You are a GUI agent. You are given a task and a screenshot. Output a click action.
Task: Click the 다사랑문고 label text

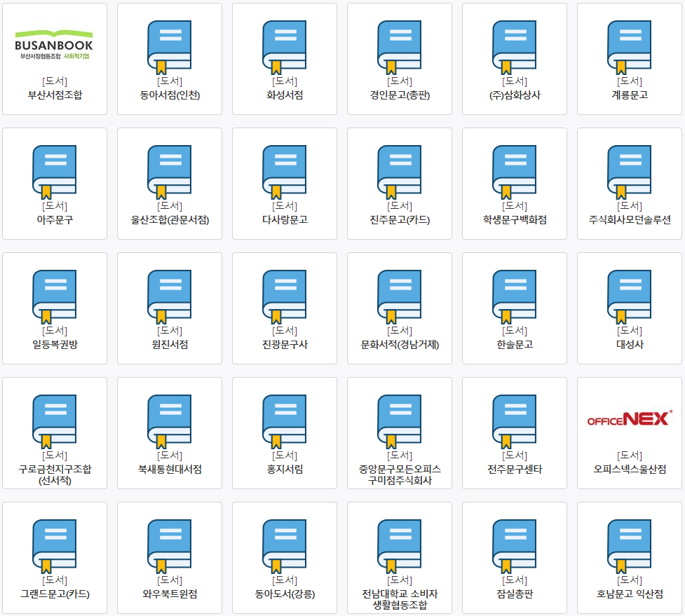coord(285,219)
